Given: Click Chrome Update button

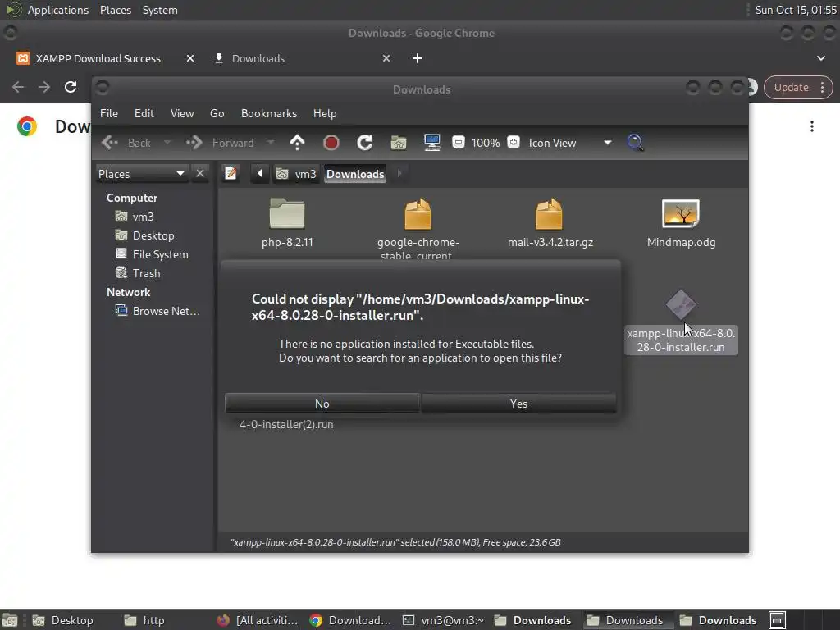Looking at the screenshot, I should pyautogui.click(x=792, y=87).
